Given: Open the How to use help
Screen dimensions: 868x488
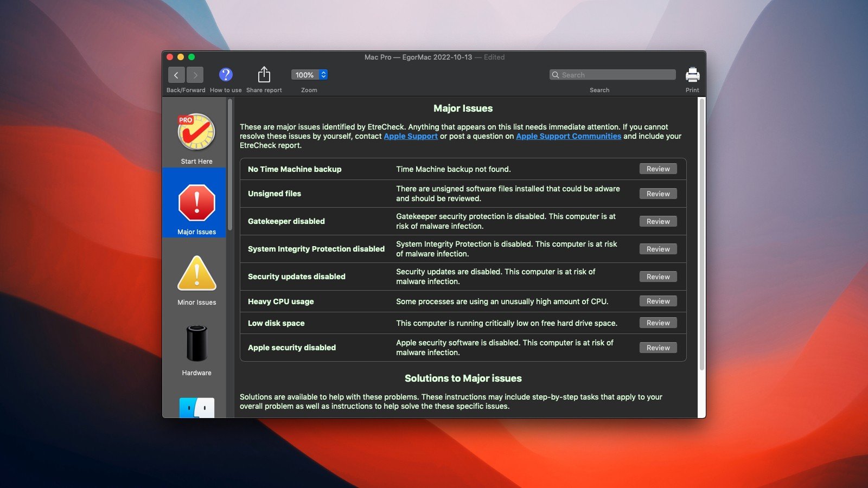Looking at the screenshot, I should pyautogui.click(x=226, y=75).
